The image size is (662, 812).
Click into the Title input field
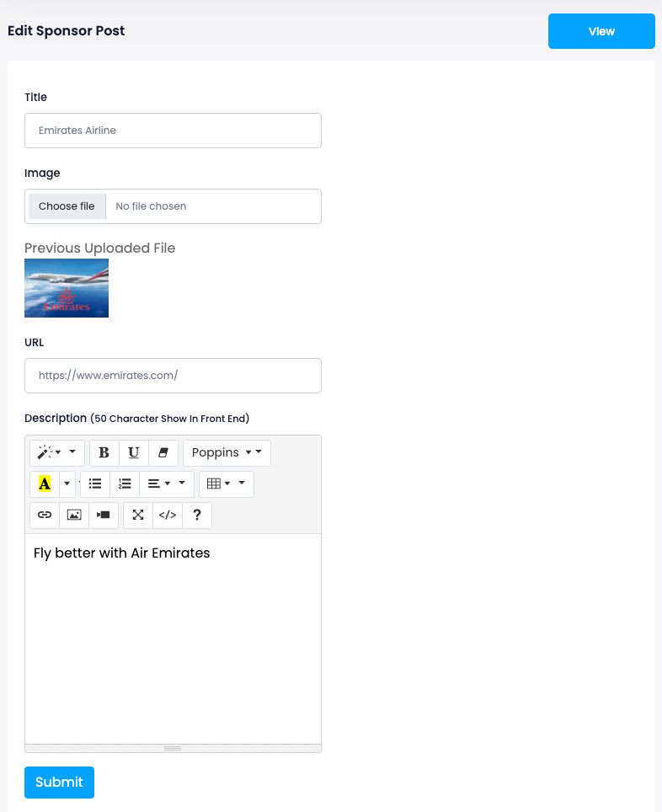tap(173, 131)
